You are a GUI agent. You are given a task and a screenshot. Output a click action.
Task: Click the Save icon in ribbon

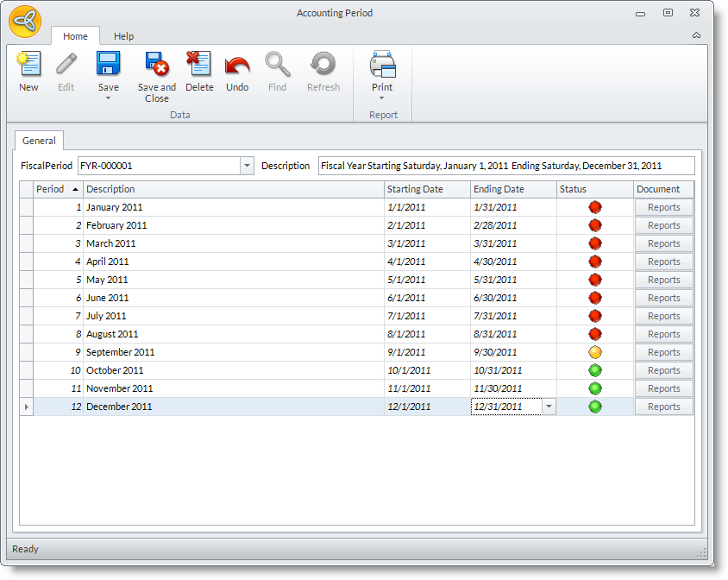point(108,65)
